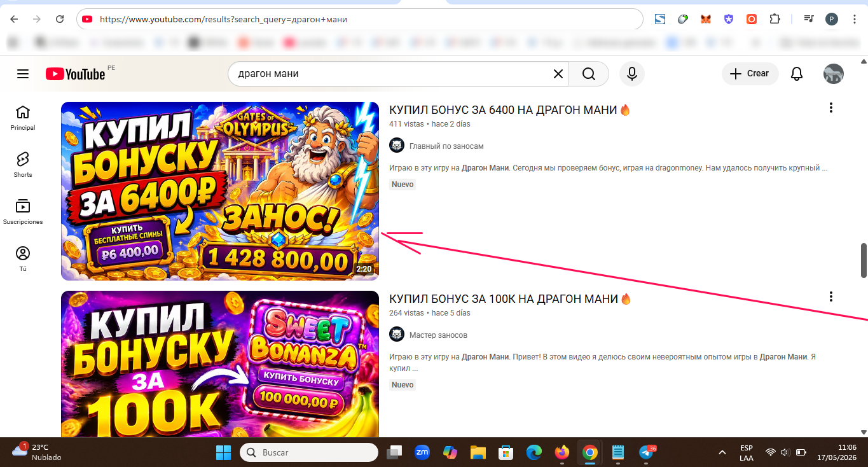Open the Tú page in the sidebar

point(23,259)
